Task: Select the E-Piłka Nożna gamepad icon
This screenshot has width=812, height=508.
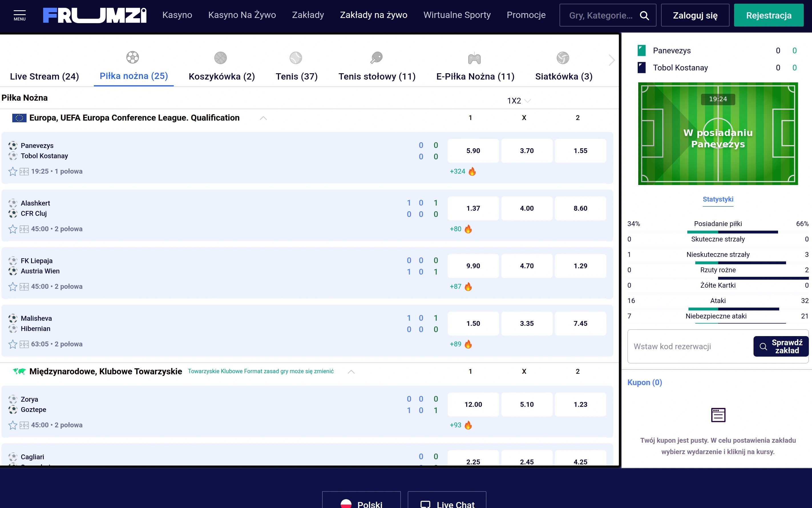Action: pos(474,58)
